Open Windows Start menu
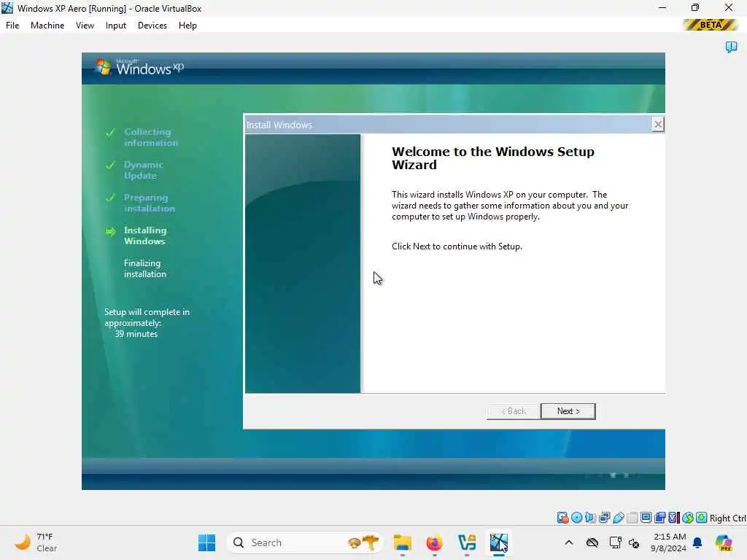The width and height of the screenshot is (747, 560). coord(206,542)
